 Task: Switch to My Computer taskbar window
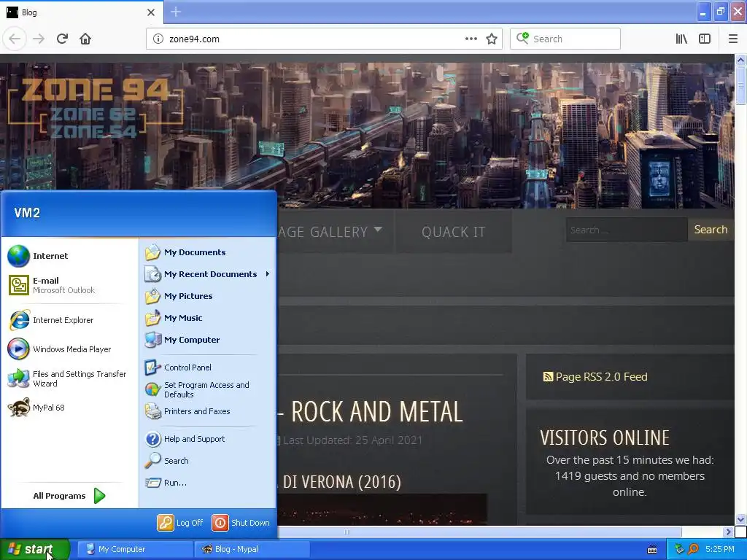135,549
